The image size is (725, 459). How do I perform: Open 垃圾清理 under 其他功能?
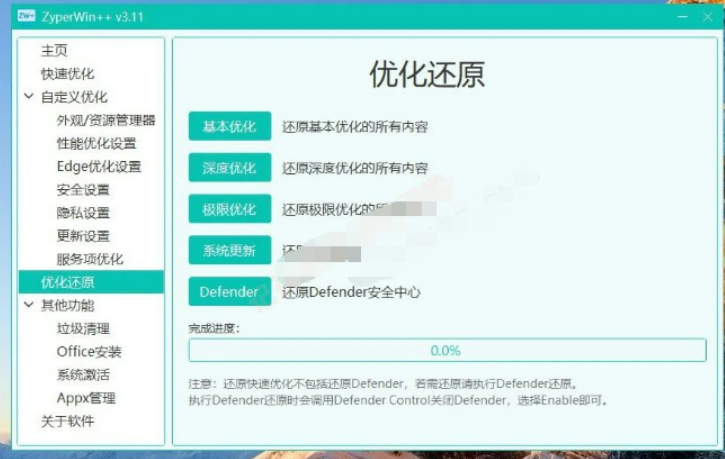(83, 328)
